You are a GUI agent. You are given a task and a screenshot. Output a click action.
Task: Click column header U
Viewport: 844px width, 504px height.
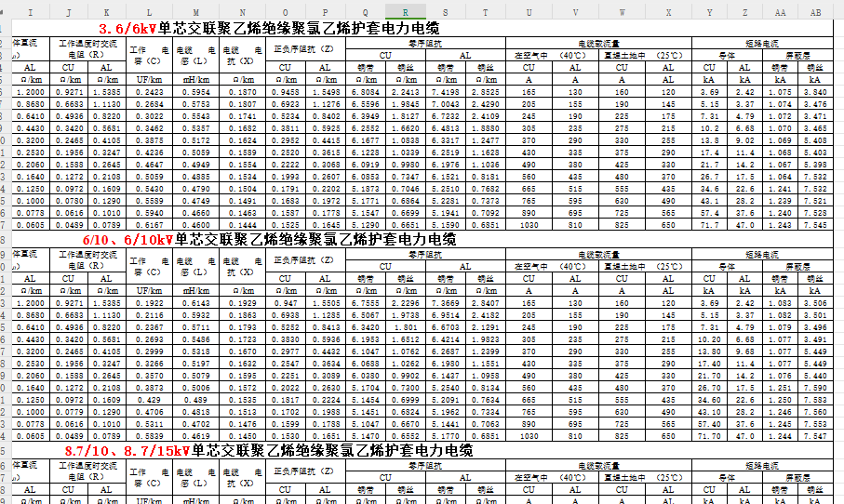pyautogui.click(x=529, y=11)
